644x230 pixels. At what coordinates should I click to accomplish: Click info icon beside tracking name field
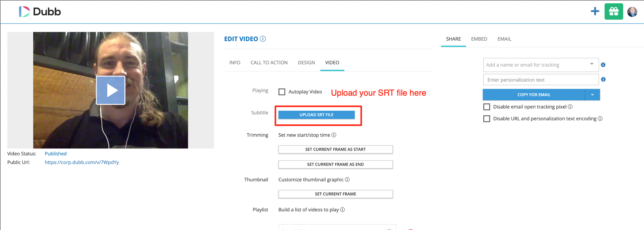tap(603, 65)
